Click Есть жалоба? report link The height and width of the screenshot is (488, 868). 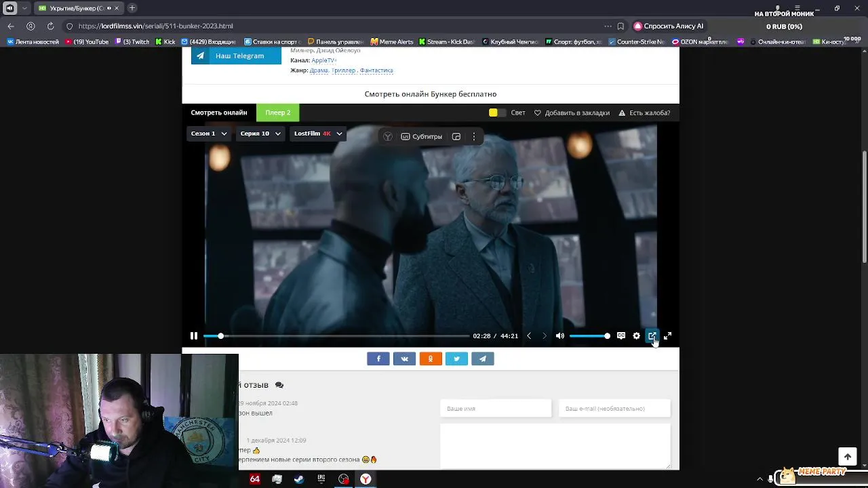click(x=644, y=113)
